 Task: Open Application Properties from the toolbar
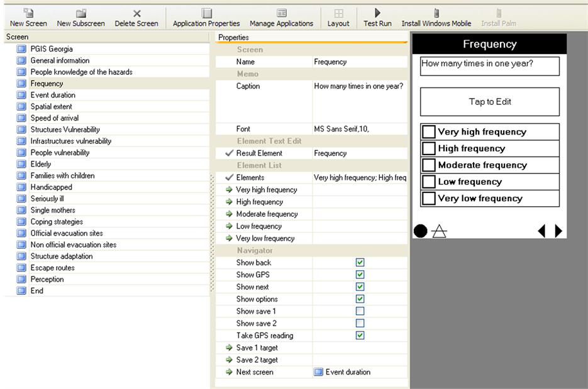pos(206,13)
